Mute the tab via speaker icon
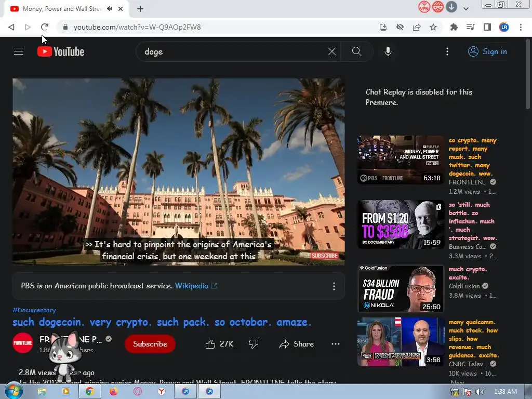Viewport: 532px width, 399px height. click(110, 9)
